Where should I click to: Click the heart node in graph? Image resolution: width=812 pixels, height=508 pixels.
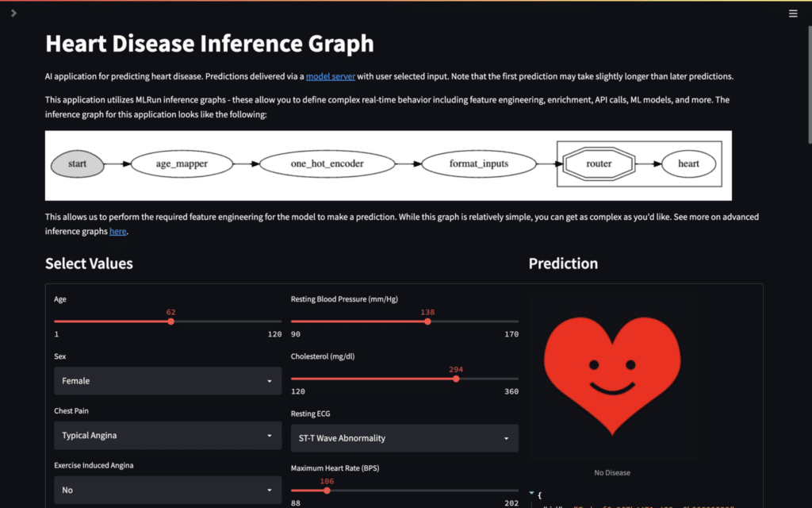point(688,164)
